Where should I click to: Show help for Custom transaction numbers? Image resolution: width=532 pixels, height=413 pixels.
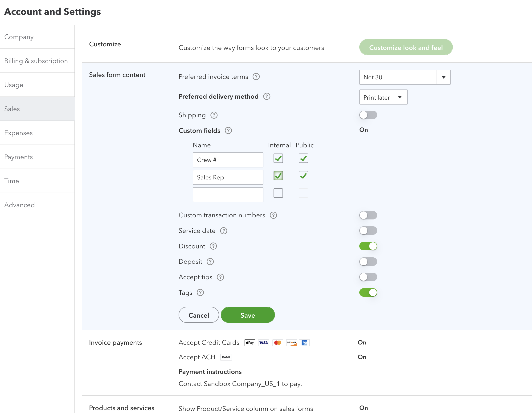tap(273, 215)
